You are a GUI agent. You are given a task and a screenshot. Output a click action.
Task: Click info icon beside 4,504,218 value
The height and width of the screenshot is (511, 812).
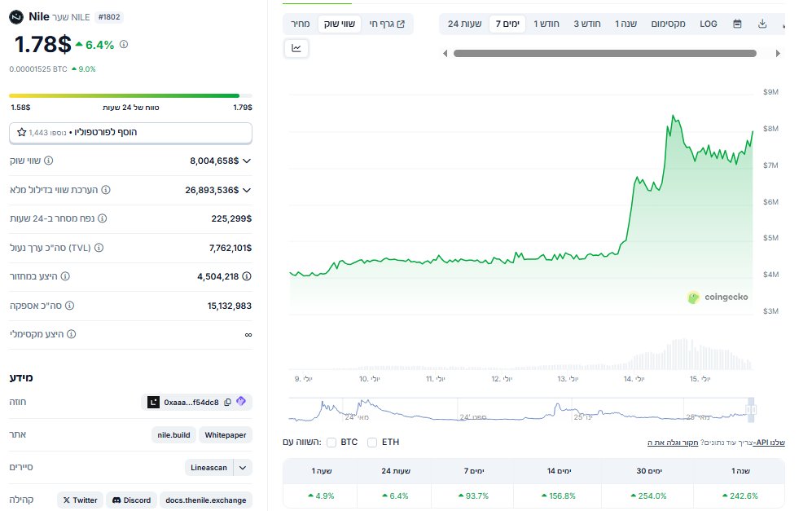[247, 276]
